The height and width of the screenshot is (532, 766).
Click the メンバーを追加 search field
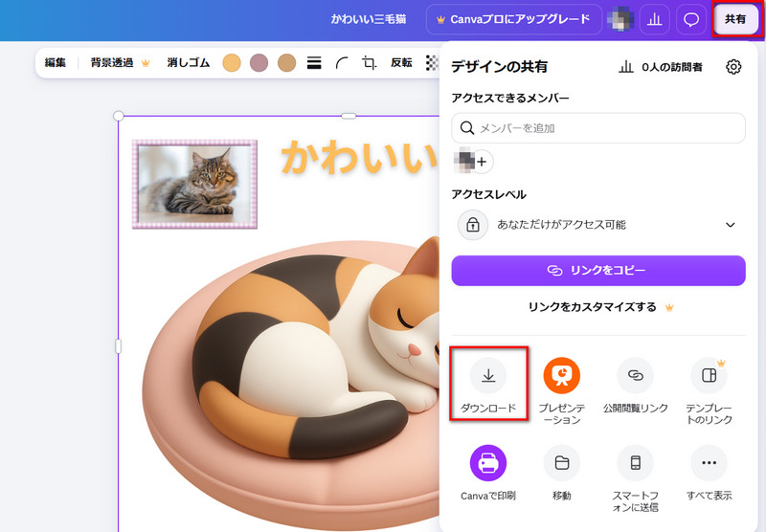click(597, 128)
